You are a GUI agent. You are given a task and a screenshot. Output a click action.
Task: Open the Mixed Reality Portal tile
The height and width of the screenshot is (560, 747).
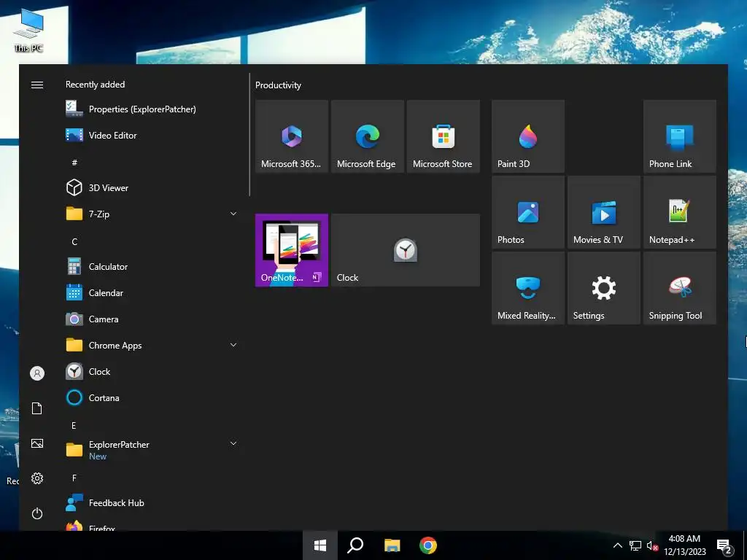(528, 288)
